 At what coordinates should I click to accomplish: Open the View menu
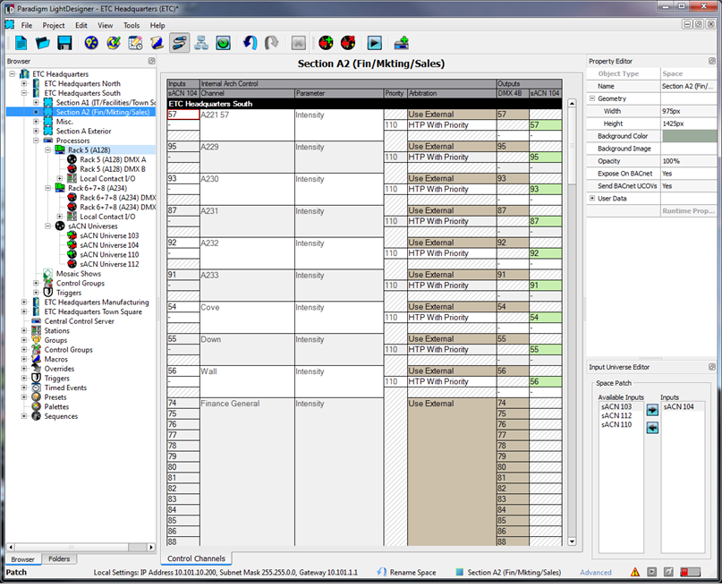pos(105,25)
